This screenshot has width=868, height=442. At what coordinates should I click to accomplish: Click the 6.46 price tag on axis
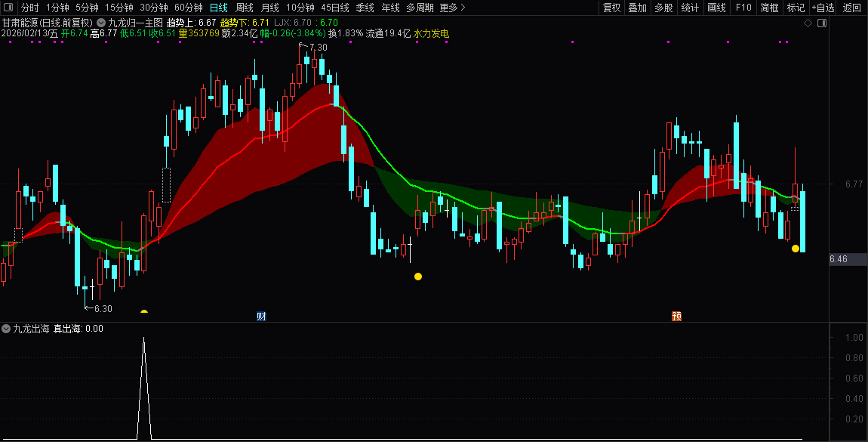pos(838,258)
